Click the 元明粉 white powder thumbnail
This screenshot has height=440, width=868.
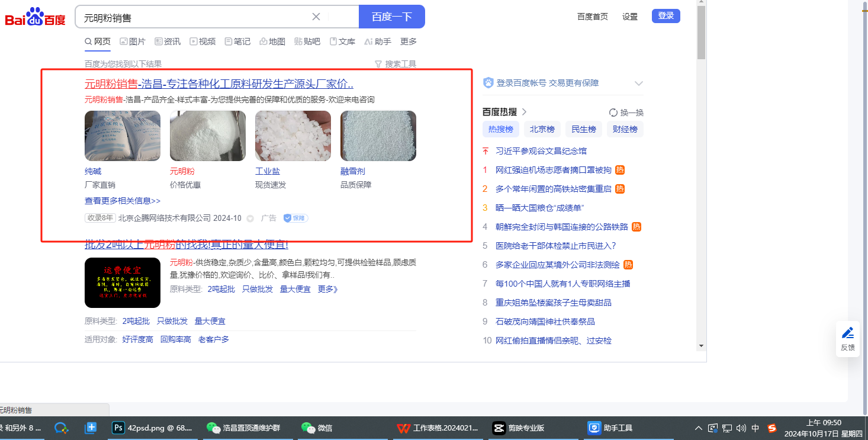[208, 136]
